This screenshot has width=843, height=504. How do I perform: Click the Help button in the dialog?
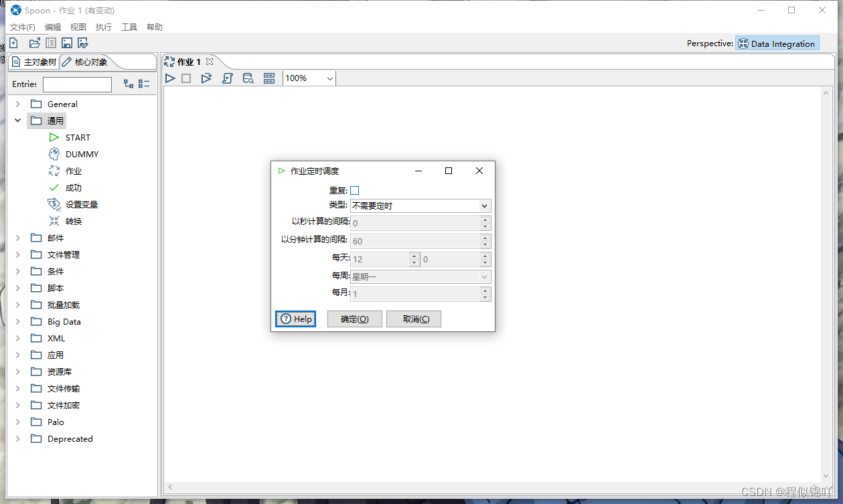click(x=295, y=319)
